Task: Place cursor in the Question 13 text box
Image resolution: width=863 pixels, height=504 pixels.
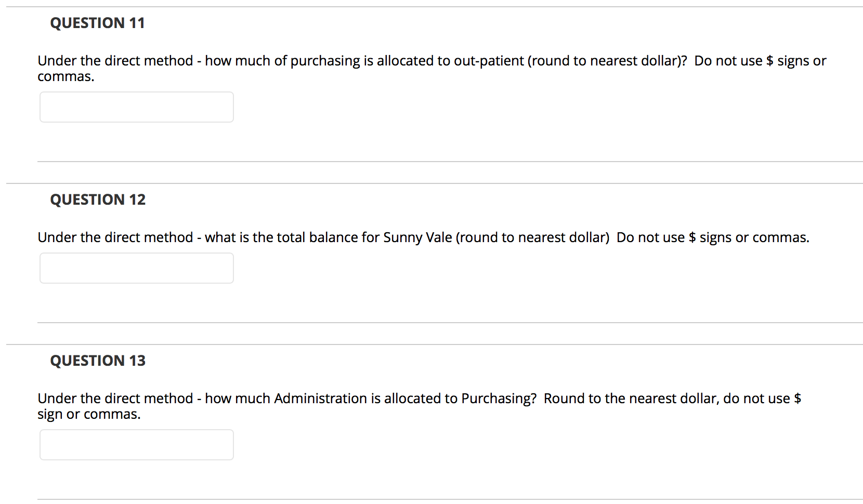Action: tap(136, 445)
